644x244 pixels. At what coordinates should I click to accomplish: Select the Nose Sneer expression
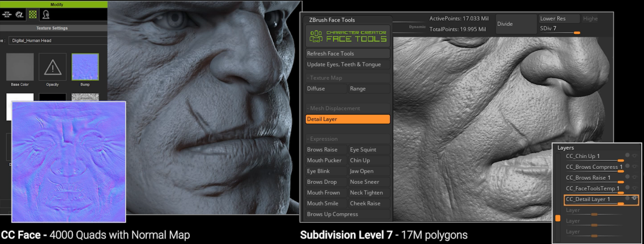369,181
